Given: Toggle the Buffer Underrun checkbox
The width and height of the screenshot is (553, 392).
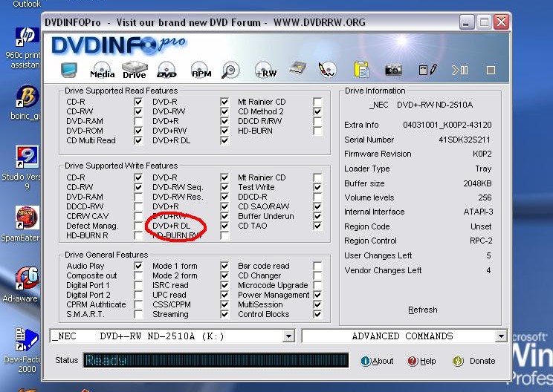Looking at the screenshot, I should click(317, 216).
